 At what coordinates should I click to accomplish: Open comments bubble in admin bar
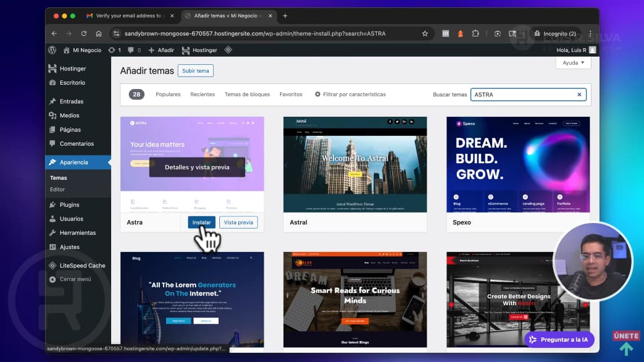134,50
